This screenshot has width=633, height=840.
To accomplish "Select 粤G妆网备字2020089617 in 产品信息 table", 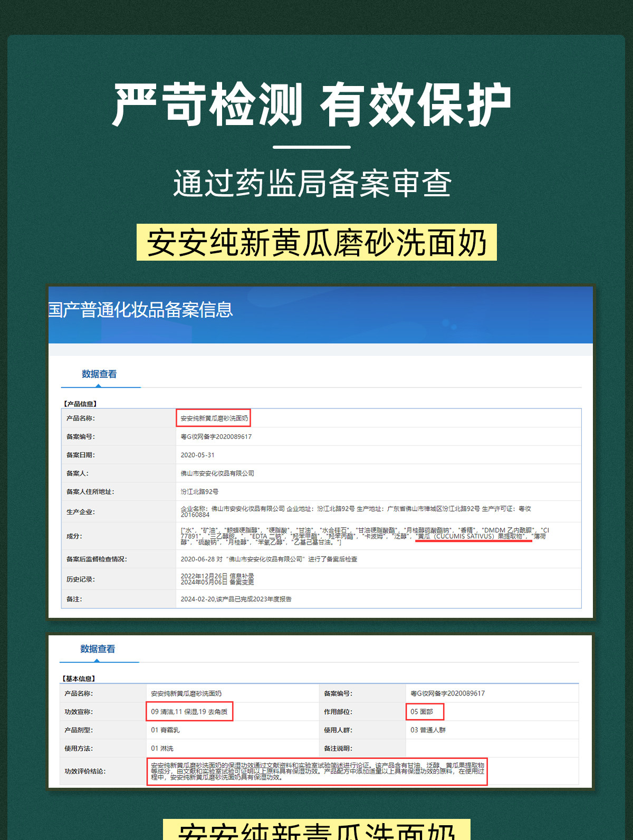I will pos(216,437).
